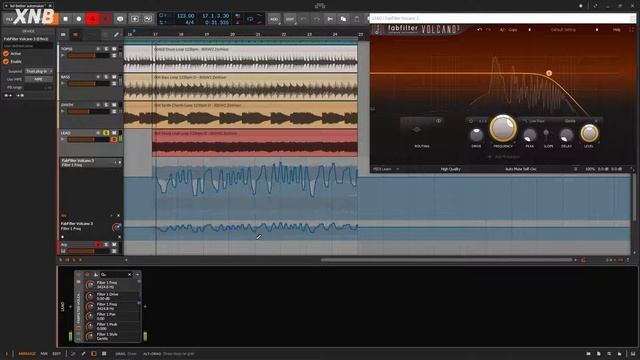Click the Filter 1 Peak knob
Screen dimensions: 640x360
[x=90, y=326]
